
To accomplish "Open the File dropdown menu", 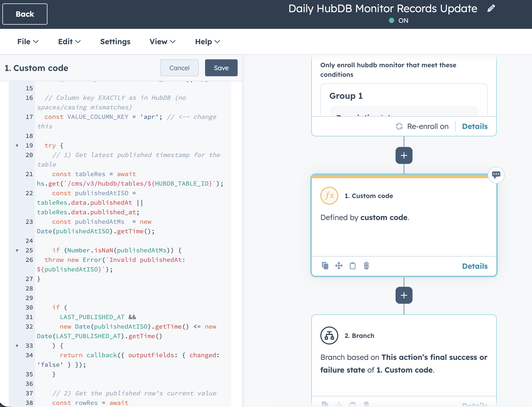I will pyautogui.click(x=28, y=42).
